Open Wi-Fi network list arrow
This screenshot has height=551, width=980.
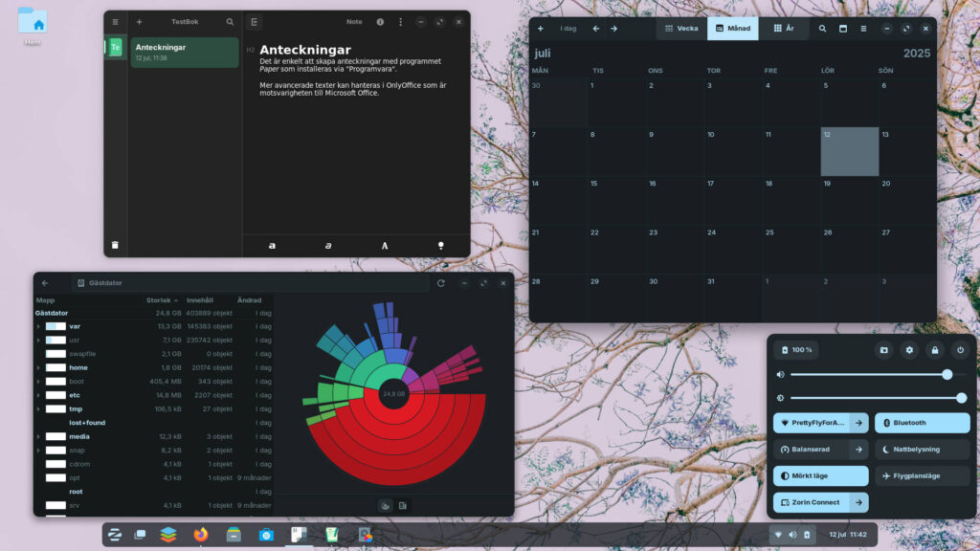[858, 423]
